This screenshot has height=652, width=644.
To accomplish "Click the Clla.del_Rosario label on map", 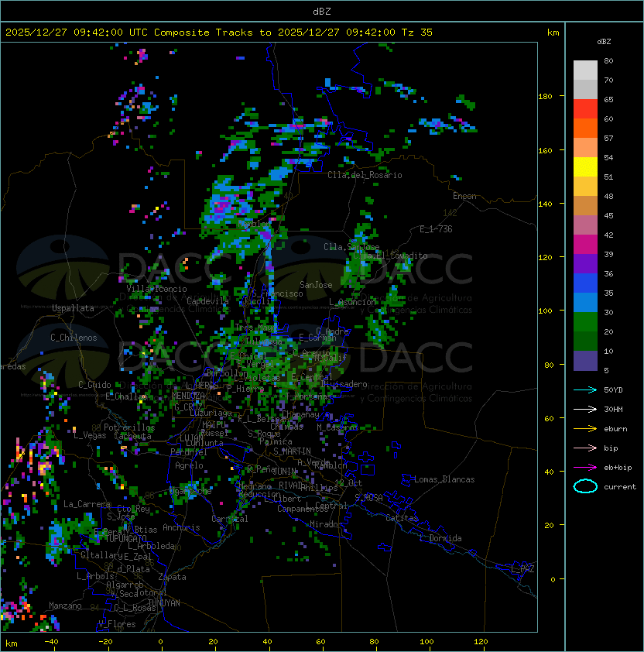I will [365, 175].
